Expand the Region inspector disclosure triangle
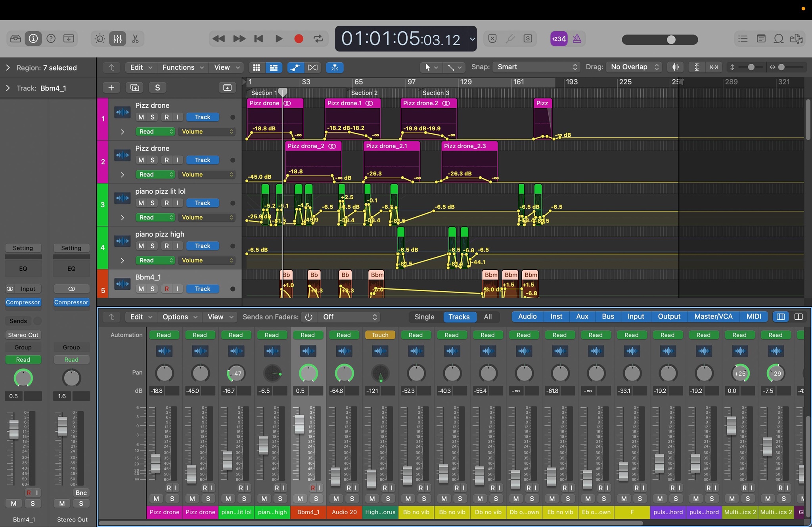This screenshot has width=812, height=527. (x=8, y=68)
